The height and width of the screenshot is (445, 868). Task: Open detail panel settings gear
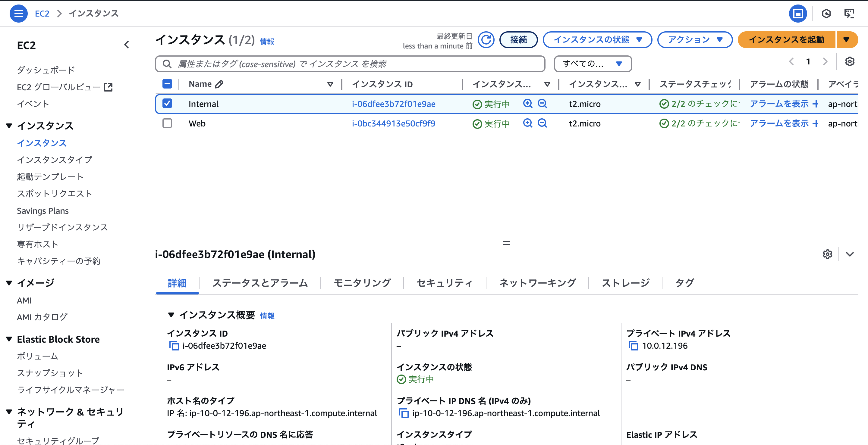tap(828, 254)
